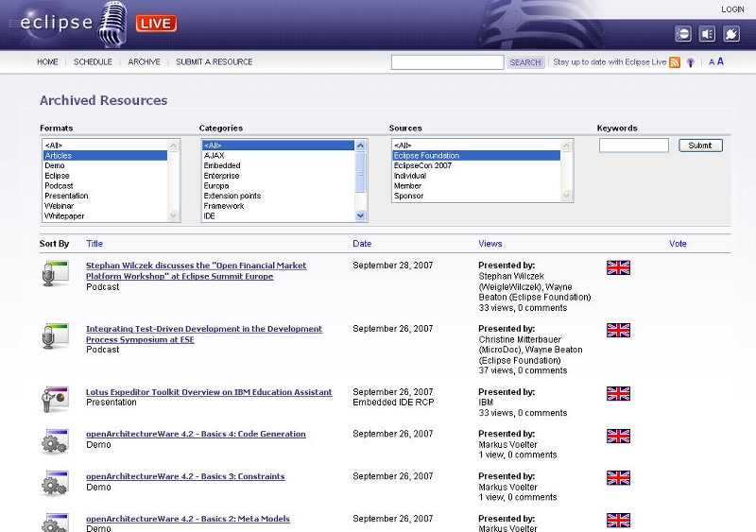
Task: Go to HOME page
Action: click(x=47, y=61)
